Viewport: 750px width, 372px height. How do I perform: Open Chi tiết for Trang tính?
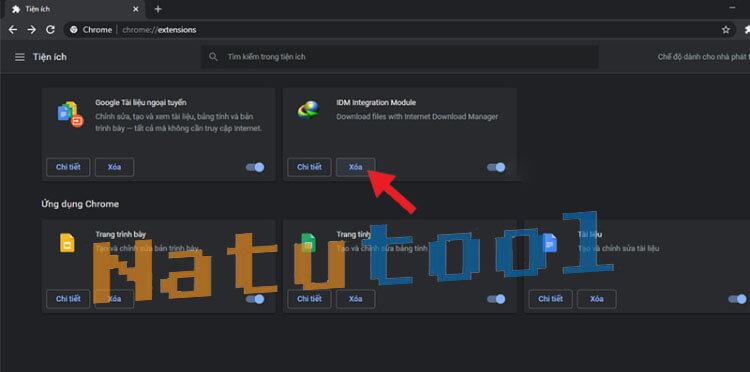tap(309, 299)
